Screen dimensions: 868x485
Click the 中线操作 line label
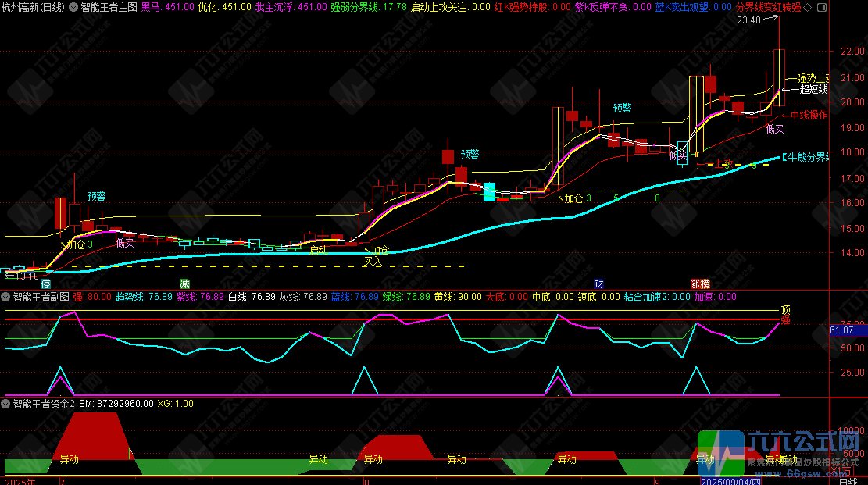tap(809, 115)
